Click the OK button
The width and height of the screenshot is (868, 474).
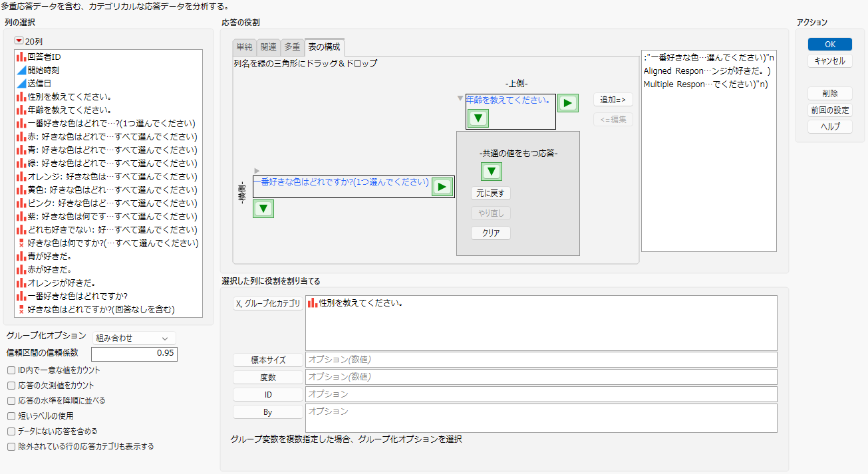click(x=830, y=45)
